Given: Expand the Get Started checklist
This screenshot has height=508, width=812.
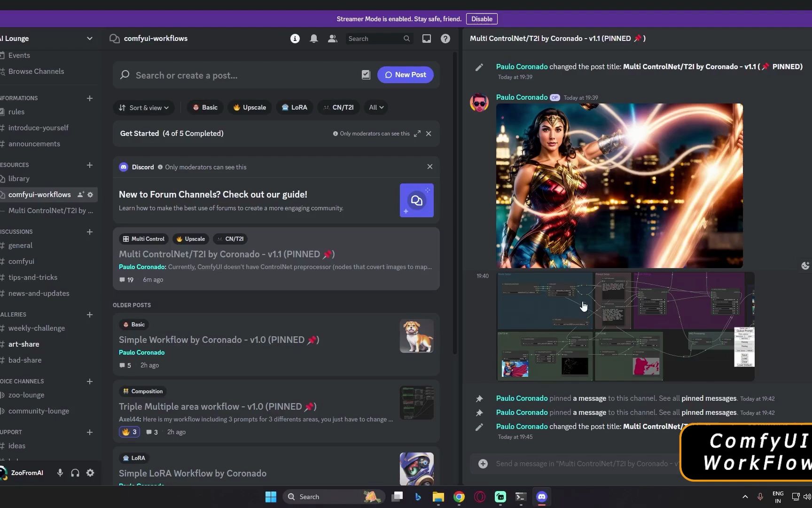Looking at the screenshot, I should 417,134.
